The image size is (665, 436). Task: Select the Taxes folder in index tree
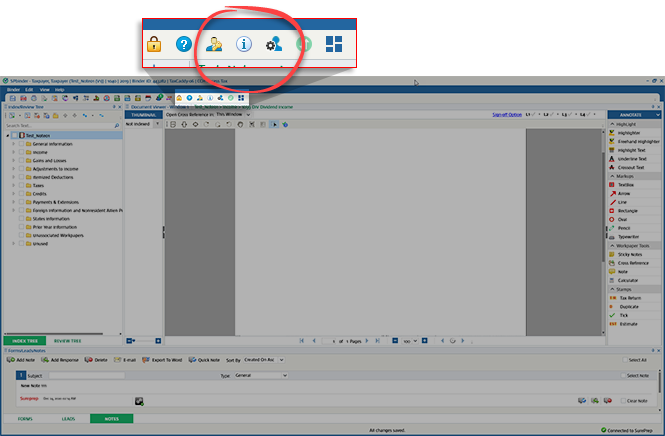pos(40,185)
